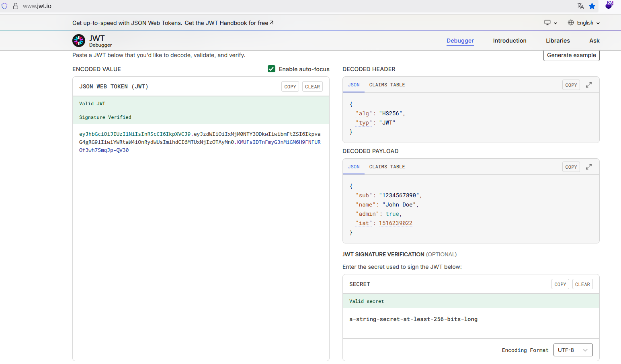The image size is (621, 364).
Task: Select JSON tab in Decoded Payload
Action: (x=354, y=167)
